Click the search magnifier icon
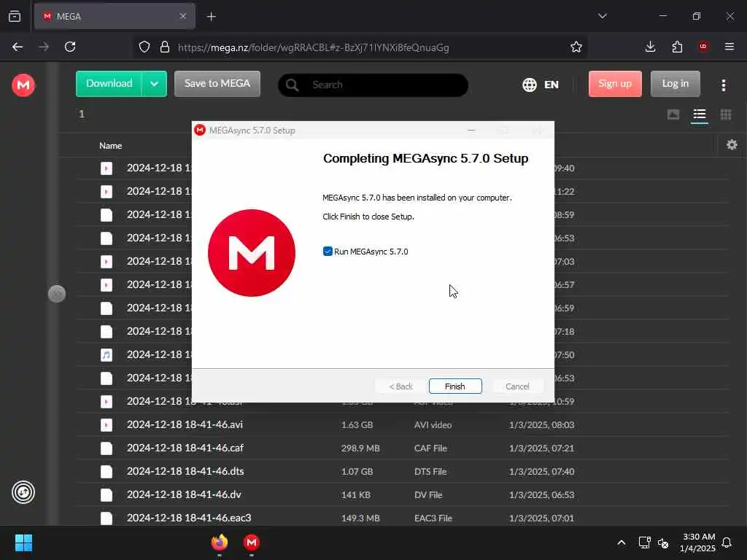 pos(292,85)
